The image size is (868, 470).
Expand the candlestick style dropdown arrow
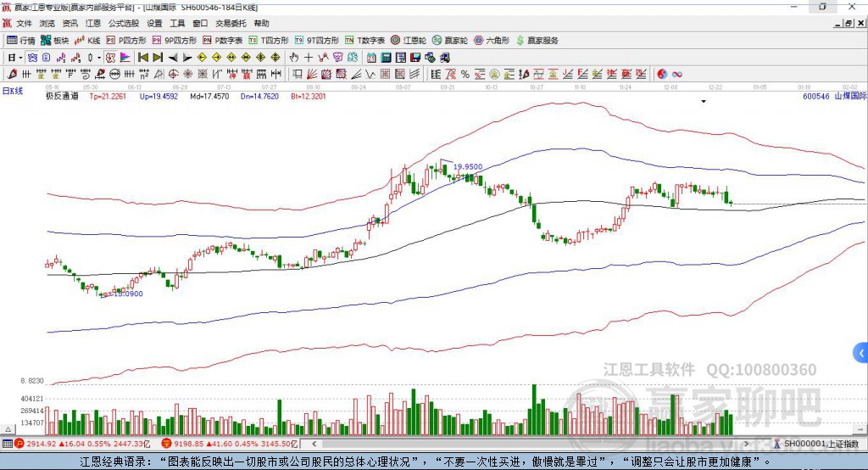99,58
